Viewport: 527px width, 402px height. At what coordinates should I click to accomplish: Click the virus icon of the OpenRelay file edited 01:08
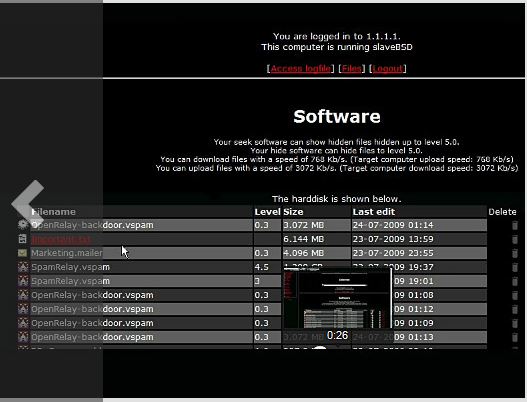(23, 295)
